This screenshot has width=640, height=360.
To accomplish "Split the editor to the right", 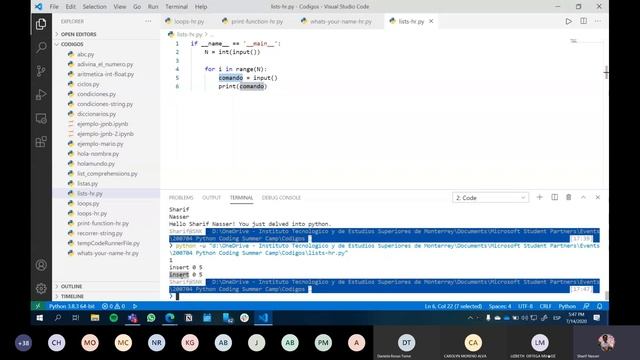I will point(583,21).
